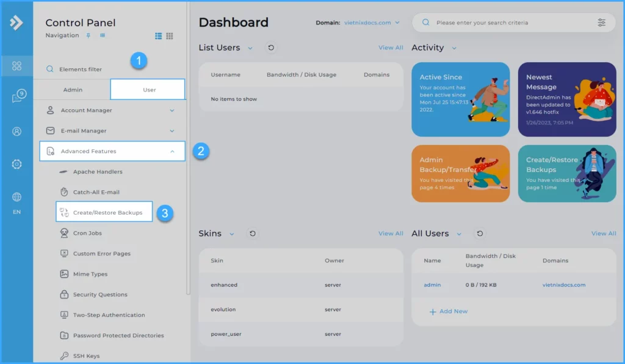
Task: Click the globe language icon
Action: pyautogui.click(x=17, y=197)
